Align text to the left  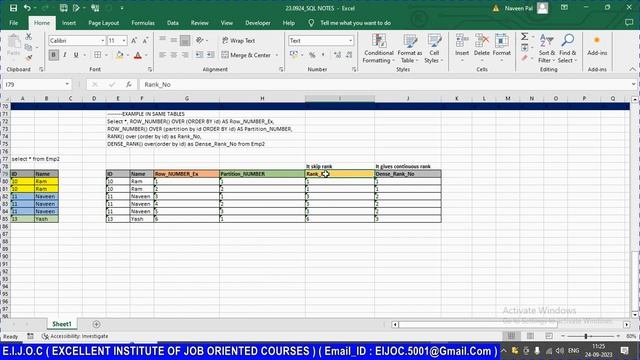click(x=162, y=55)
